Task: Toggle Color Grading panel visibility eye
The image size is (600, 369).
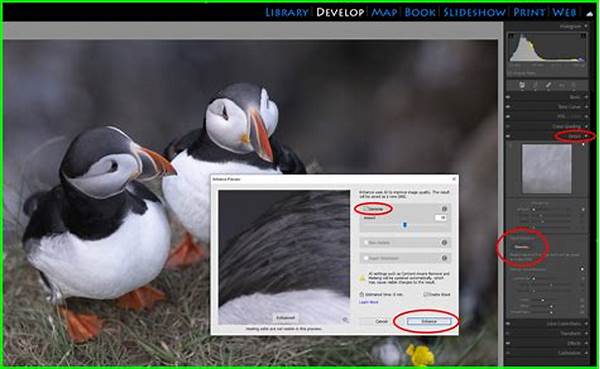Action: pos(508,126)
